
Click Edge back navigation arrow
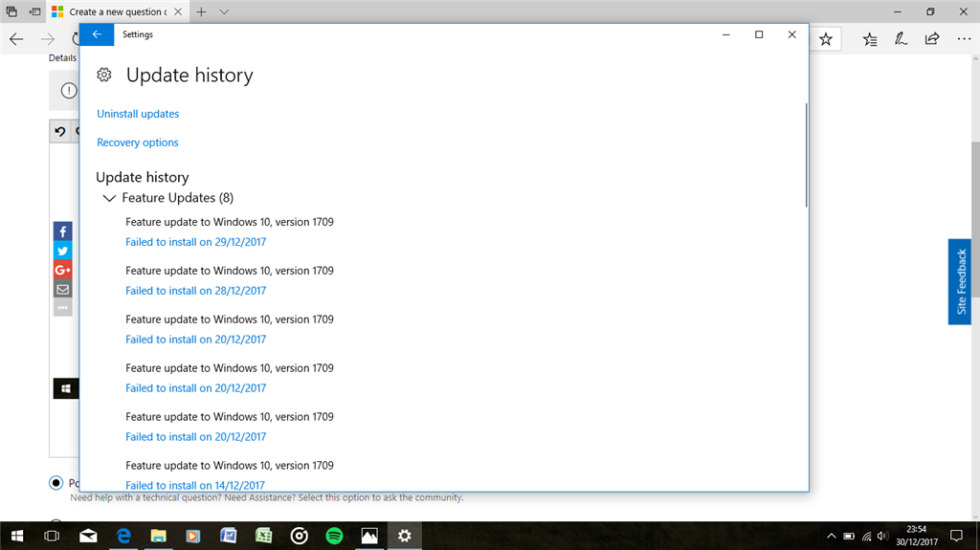16,39
